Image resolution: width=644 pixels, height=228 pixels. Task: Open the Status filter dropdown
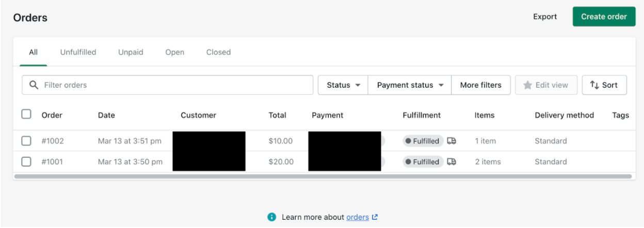[x=343, y=85]
